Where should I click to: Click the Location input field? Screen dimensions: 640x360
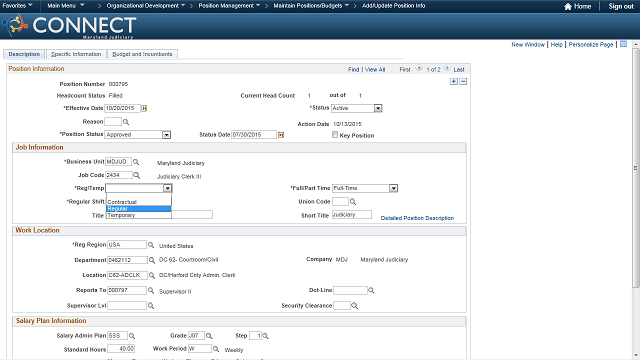(127, 275)
